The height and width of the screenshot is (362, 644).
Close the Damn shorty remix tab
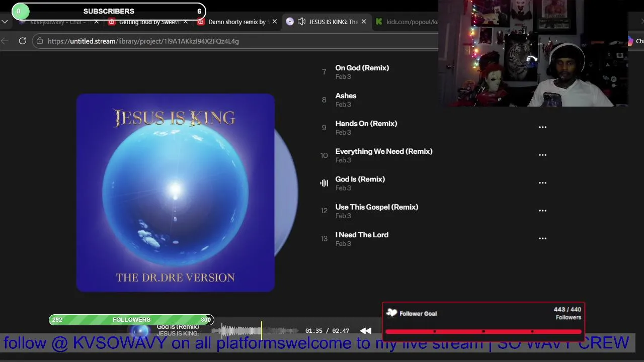click(x=275, y=22)
